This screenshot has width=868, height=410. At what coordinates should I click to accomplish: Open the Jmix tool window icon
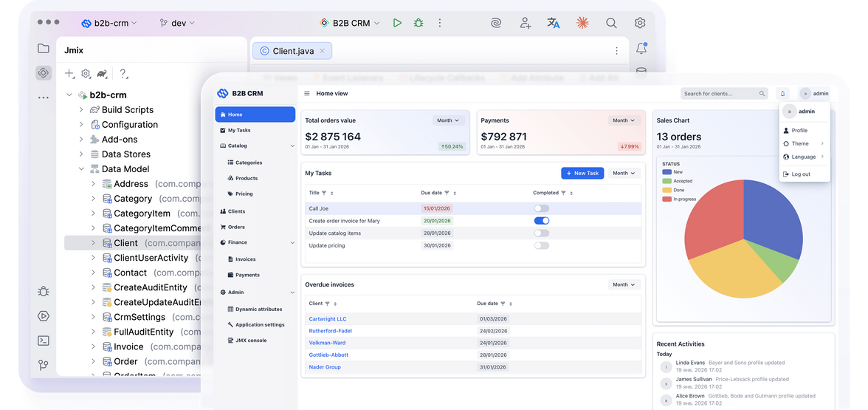44,73
